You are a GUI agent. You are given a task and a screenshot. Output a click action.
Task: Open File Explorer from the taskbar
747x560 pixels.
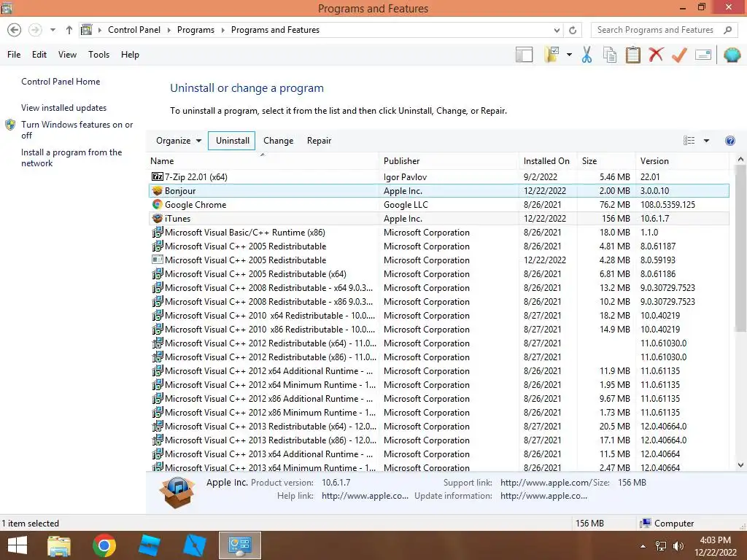click(59, 545)
